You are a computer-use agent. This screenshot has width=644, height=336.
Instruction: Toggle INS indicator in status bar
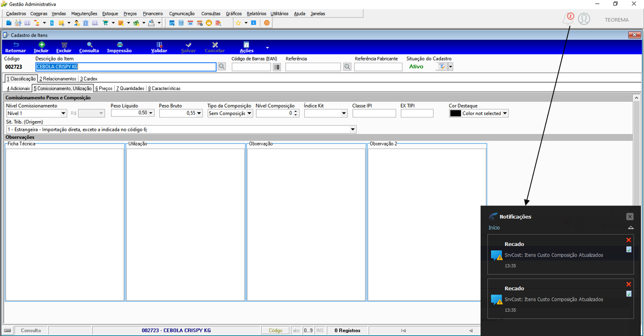pyautogui.click(x=320, y=330)
